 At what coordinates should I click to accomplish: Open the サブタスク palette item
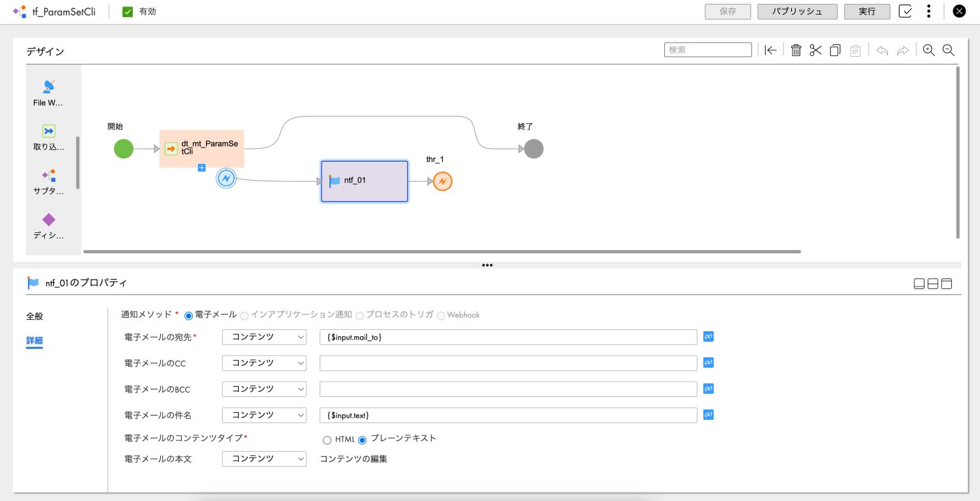point(48,181)
